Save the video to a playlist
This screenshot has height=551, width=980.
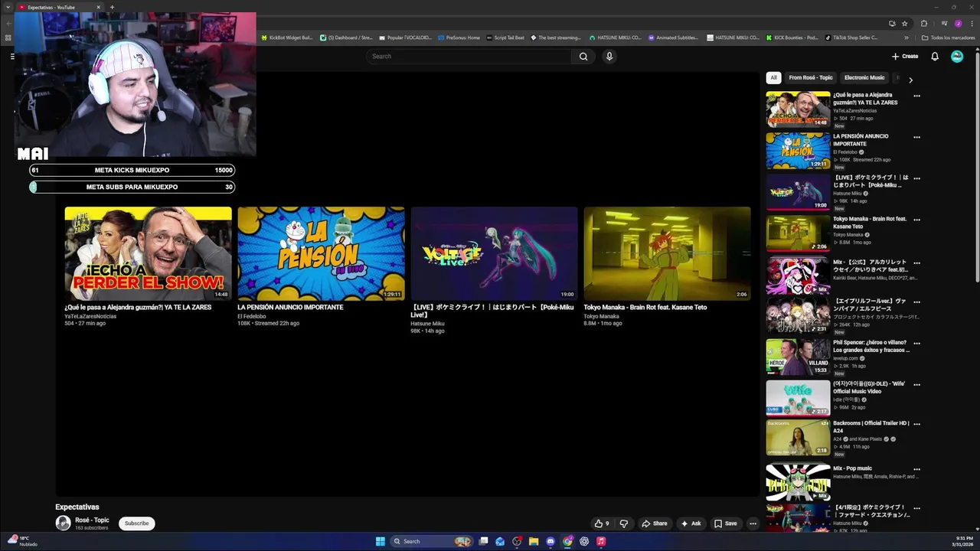click(725, 523)
